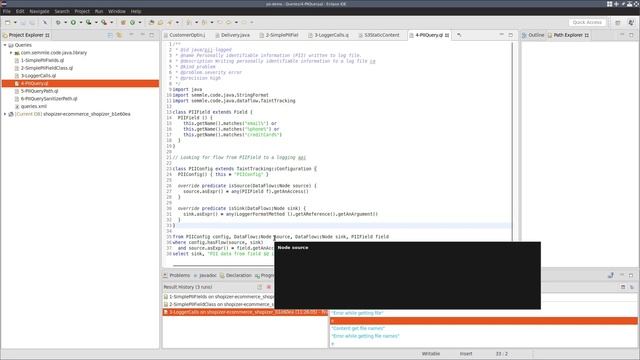
Task: Click the New file toolbar icon
Action: point(8,22)
